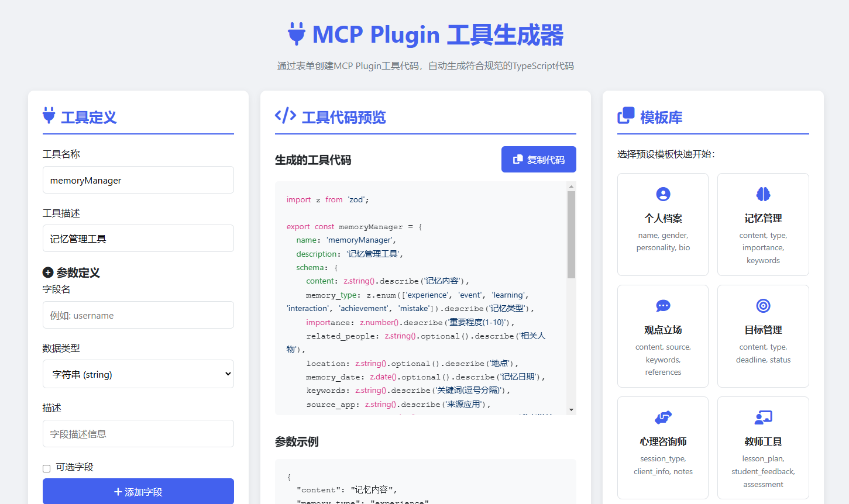Click the 复制代码 button

click(x=538, y=159)
